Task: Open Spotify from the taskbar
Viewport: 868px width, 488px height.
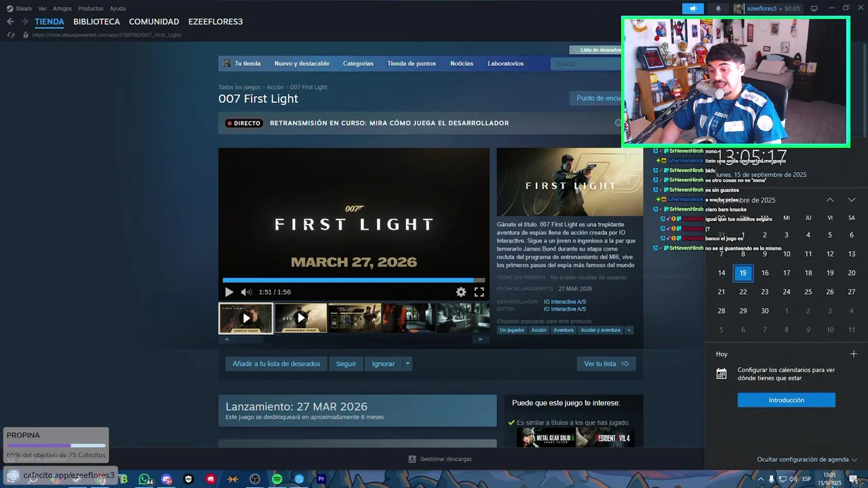Action: pos(277,479)
